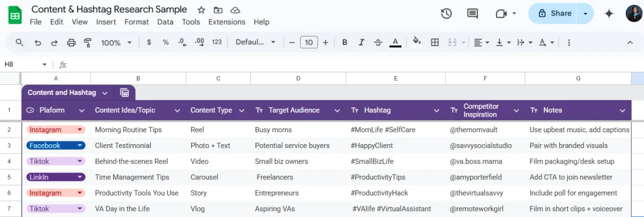Print the spreadsheet
Image resolution: width=644 pixels, height=217 pixels.
tap(71, 42)
